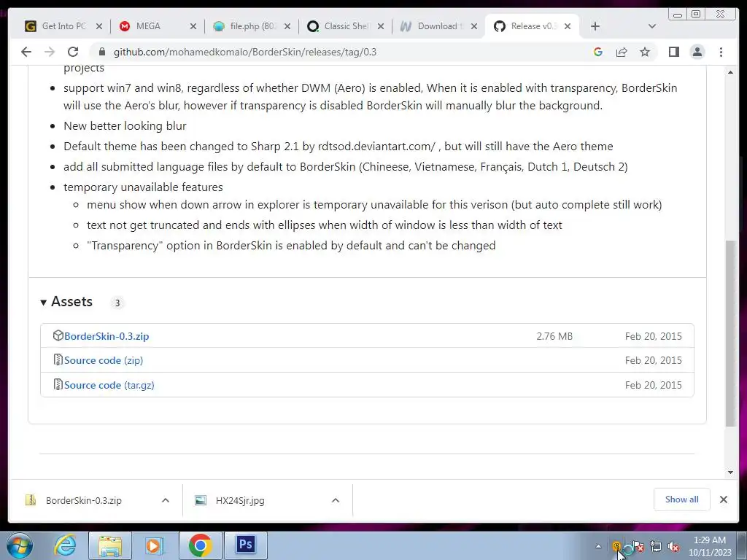Open Windows Explorer from taskbar

click(x=110, y=545)
